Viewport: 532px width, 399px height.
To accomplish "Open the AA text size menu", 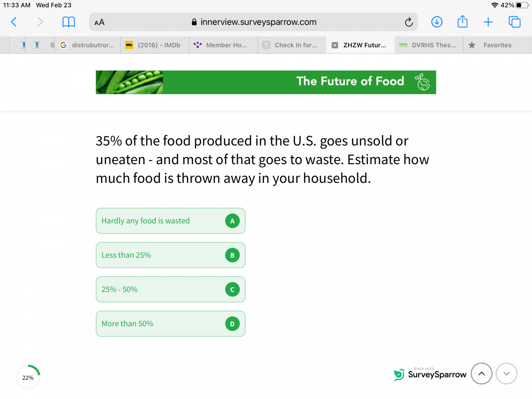I will (99, 22).
